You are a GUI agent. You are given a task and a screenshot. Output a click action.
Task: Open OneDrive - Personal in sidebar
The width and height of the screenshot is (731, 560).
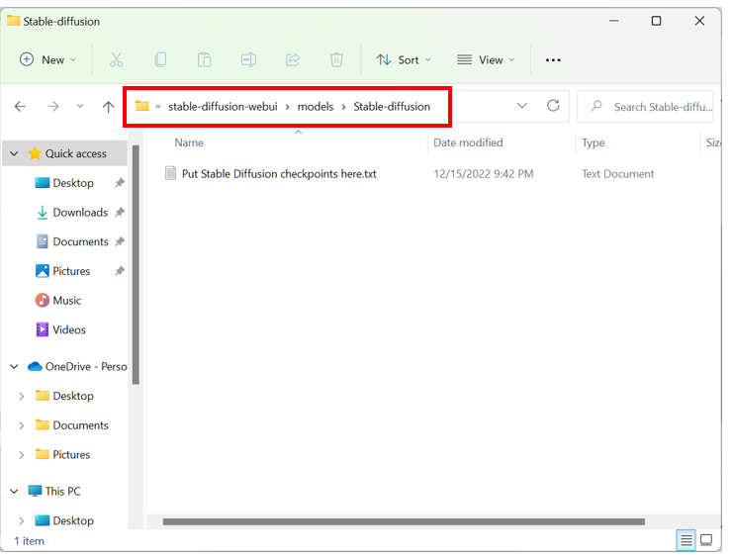pyautogui.click(x=86, y=366)
